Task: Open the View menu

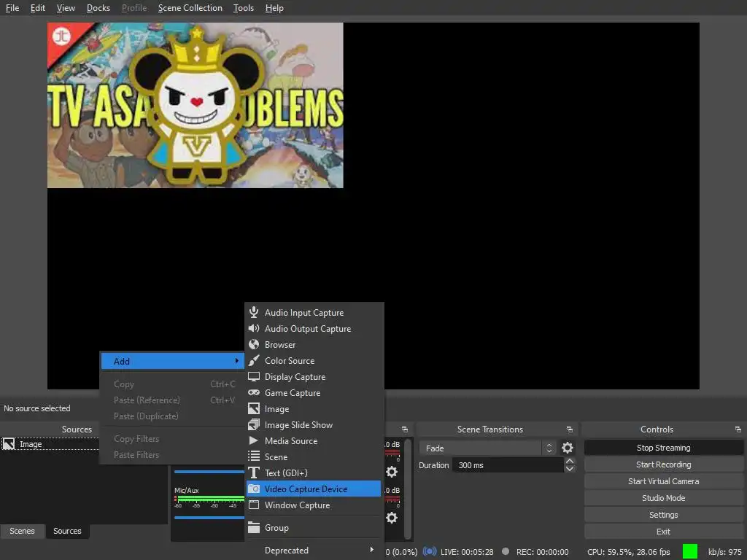Action: (x=66, y=8)
